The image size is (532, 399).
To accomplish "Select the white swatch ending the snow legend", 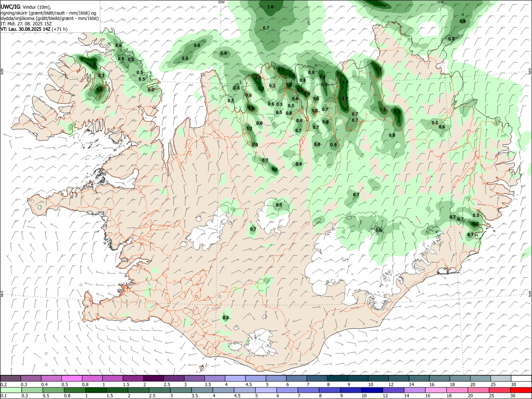I will pos(521,378).
